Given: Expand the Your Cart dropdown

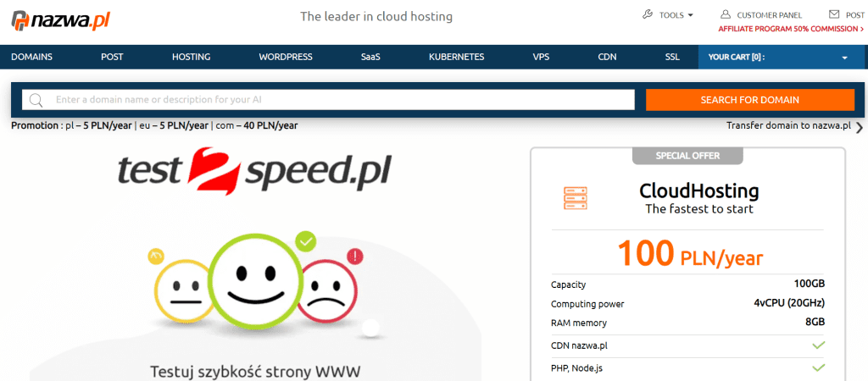Looking at the screenshot, I should [844, 58].
